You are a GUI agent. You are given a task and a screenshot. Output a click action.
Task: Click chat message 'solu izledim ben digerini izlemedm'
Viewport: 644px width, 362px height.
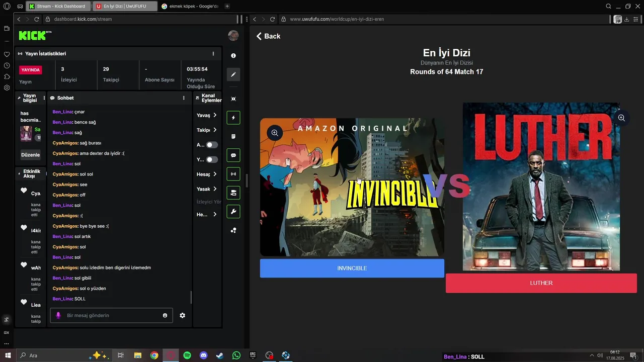point(115,267)
